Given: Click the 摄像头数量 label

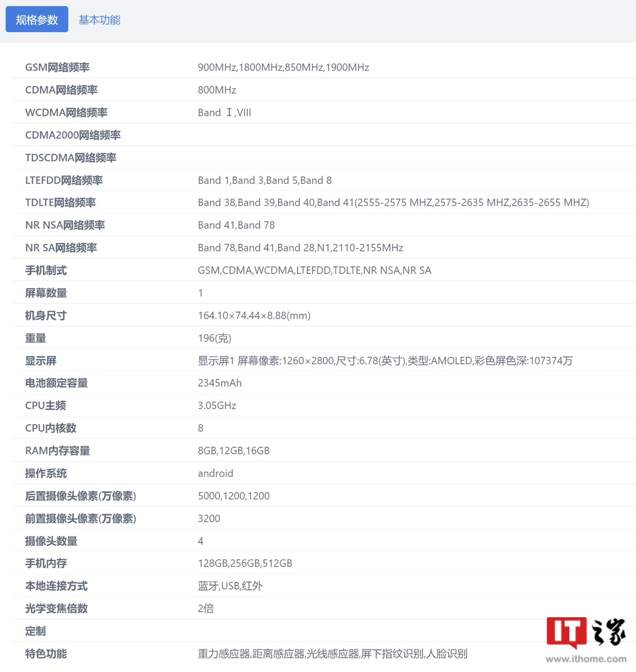Looking at the screenshot, I should (51, 541).
